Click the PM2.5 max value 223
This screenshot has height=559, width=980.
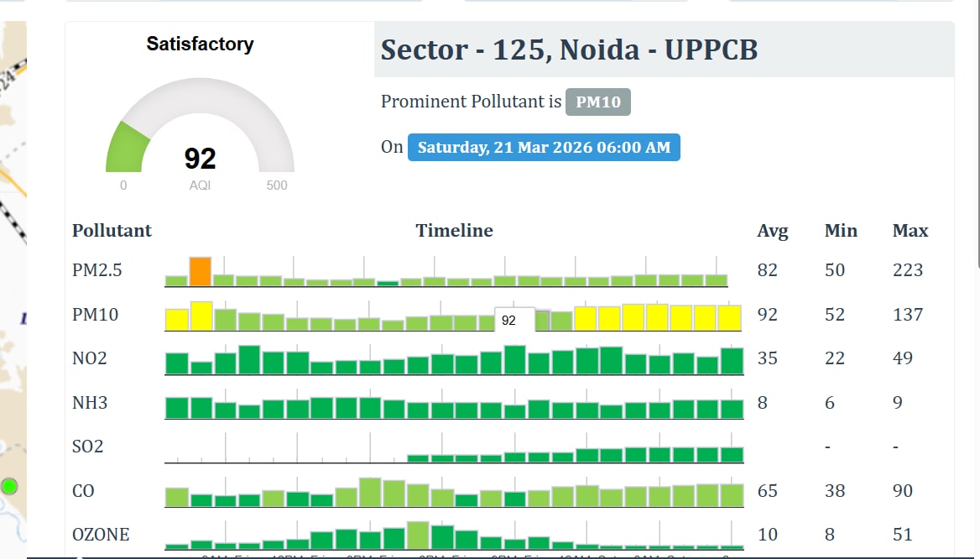coord(908,270)
